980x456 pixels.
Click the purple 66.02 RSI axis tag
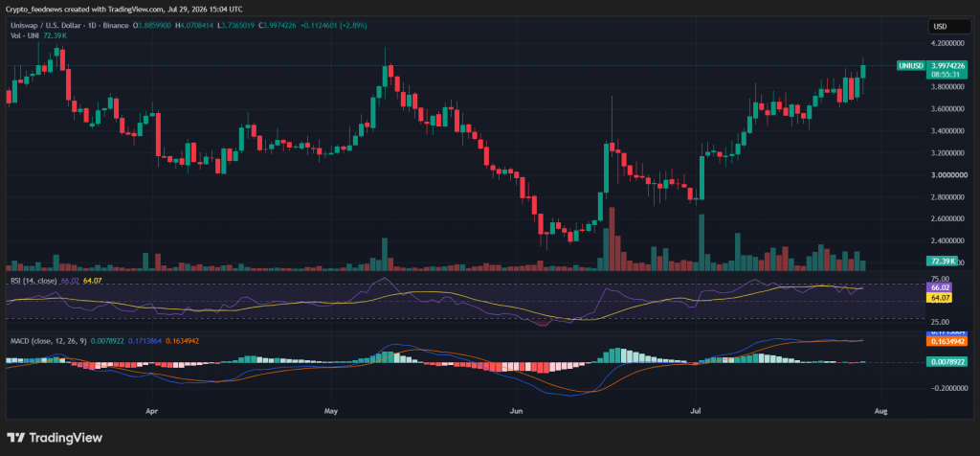coord(941,287)
